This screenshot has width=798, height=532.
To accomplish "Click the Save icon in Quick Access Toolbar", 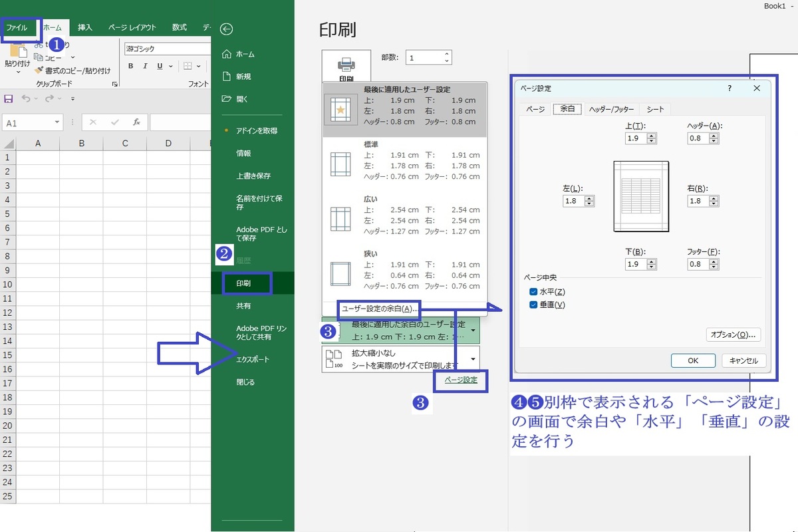I will (9, 98).
